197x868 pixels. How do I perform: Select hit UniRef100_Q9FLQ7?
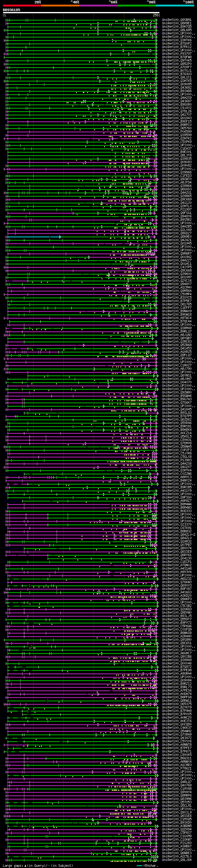(176, 355)
